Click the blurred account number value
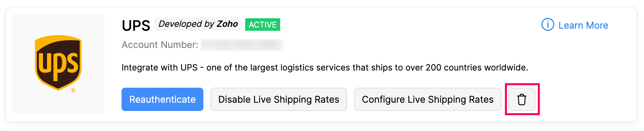This screenshot has height=131, width=644. pos(242,45)
